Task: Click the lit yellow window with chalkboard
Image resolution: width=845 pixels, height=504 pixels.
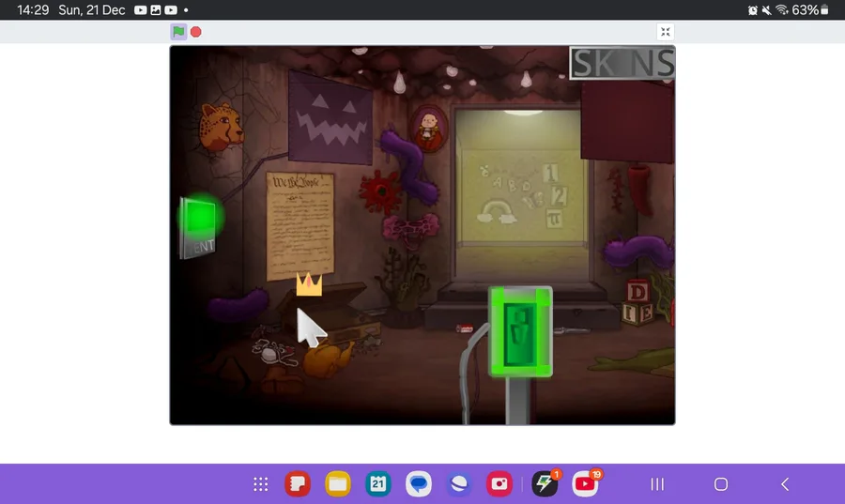Action: click(x=519, y=195)
